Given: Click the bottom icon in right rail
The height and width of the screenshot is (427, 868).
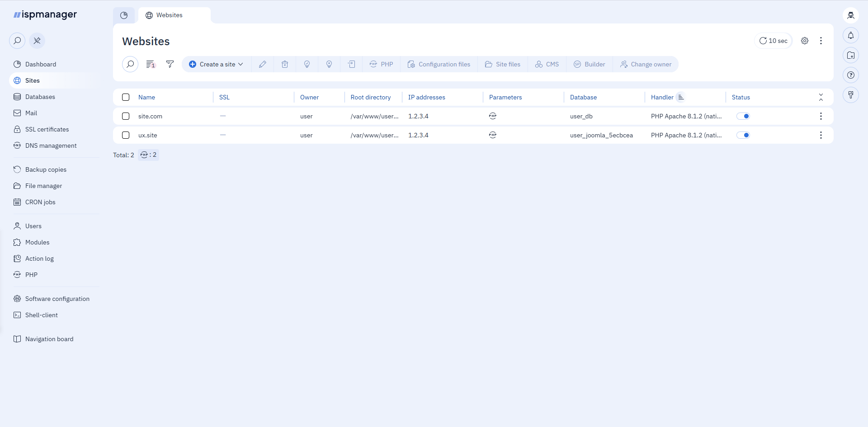Looking at the screenshot, I should coord(851,95).
